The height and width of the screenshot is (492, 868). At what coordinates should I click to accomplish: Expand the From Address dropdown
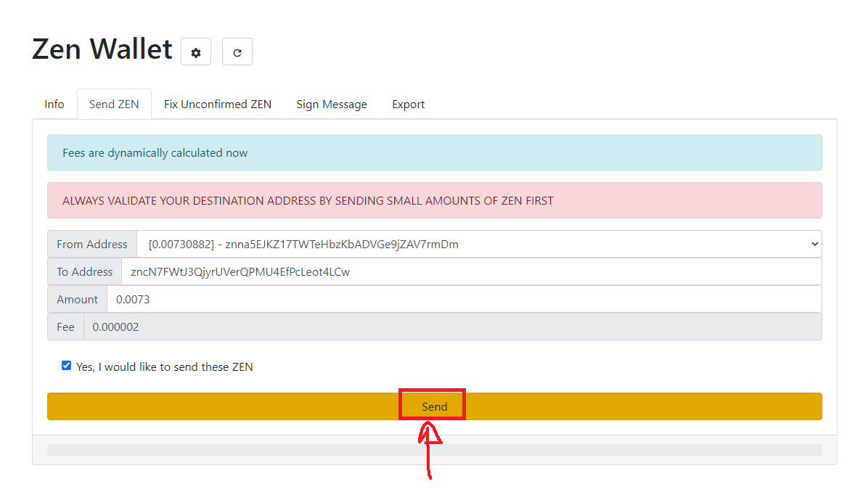(x=480, y=244)
